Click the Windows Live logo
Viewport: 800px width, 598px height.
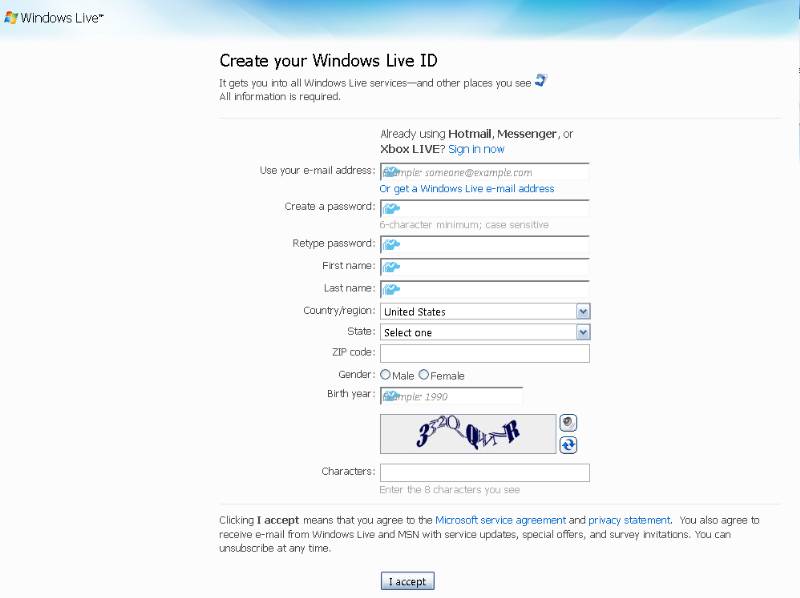coord(54,18)
